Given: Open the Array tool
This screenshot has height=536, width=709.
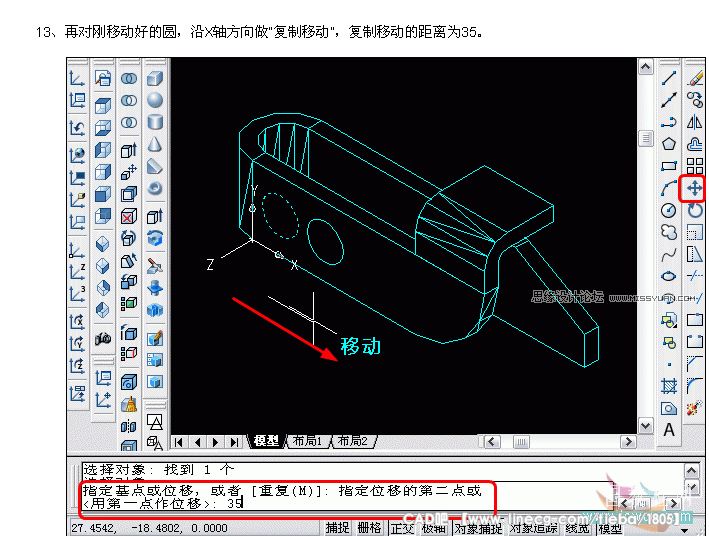Looking at the screenshot, I should pyautogui.click(x=695, y=166).
